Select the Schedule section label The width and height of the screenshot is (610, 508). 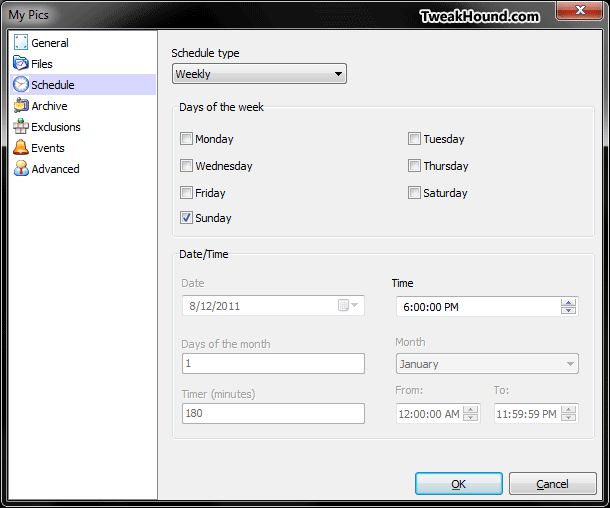tap(53, 85)
